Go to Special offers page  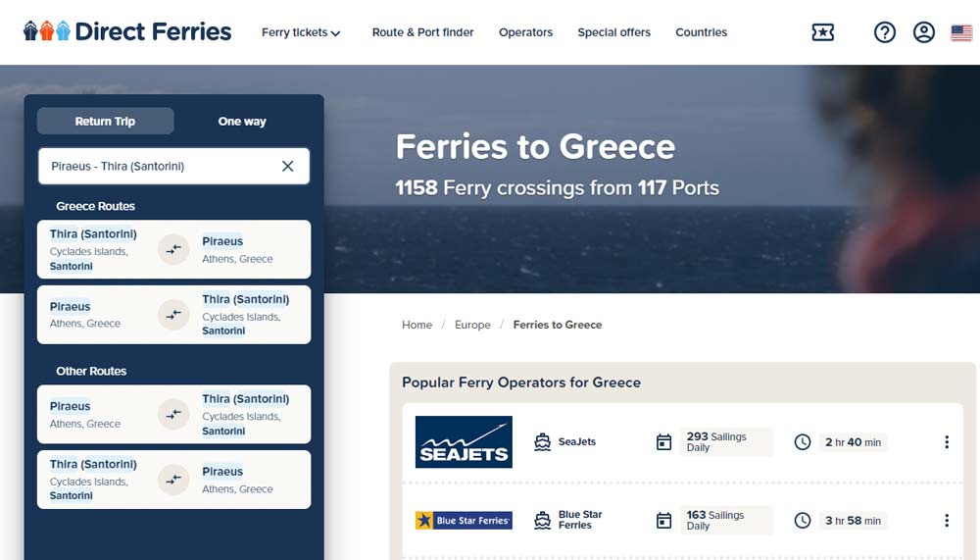(613, 32)
